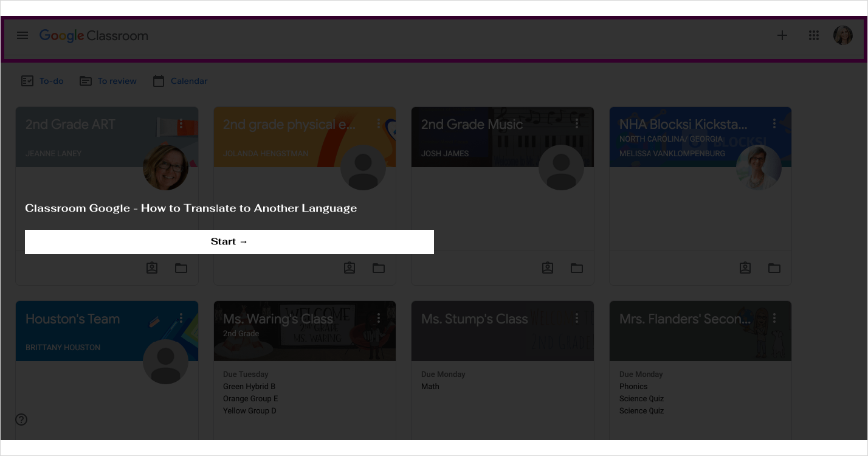Click the Google Classroom logo
868x456 pixels.
(94, 36)
